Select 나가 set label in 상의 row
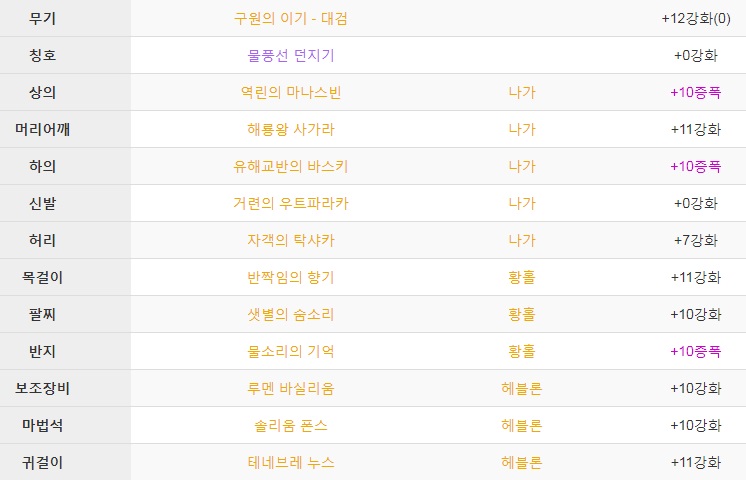Viewport: 746px width, 480px height. 522,92
